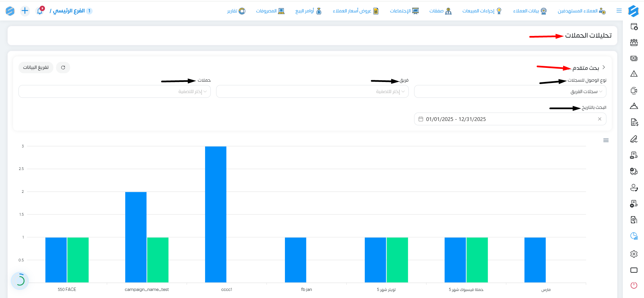The height and width of the screenshot is (298, 644).
Task: Open the user with phone support sidebar icon
Action: tap(634, 187)
